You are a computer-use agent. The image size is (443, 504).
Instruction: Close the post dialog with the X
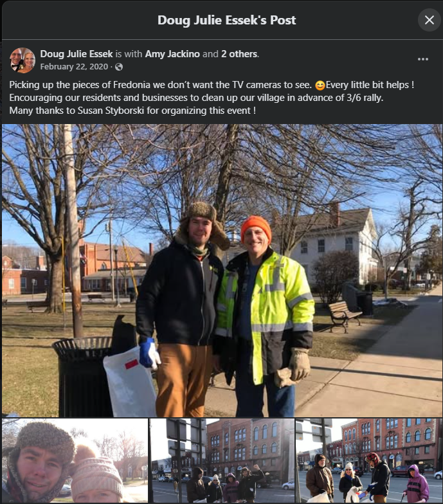pos(429,20)
